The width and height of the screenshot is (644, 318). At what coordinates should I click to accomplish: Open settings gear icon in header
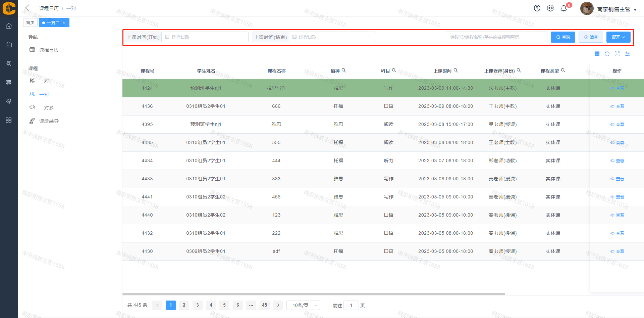(550, 8)
